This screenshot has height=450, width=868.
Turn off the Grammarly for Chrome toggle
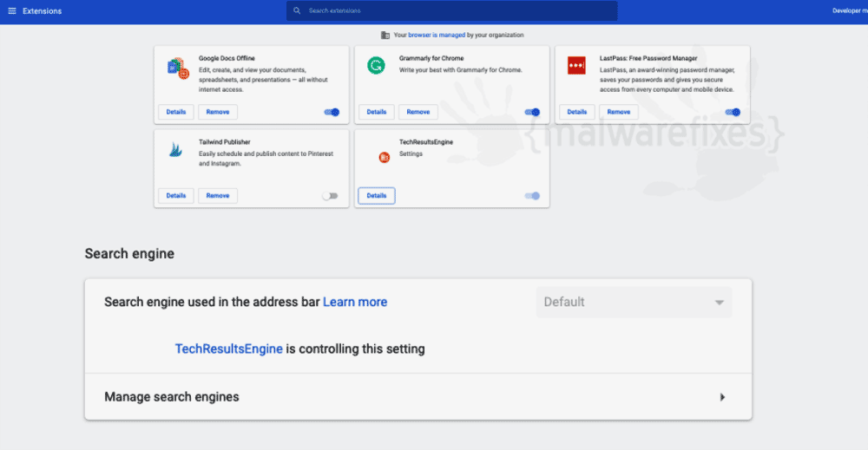(532, 112)
